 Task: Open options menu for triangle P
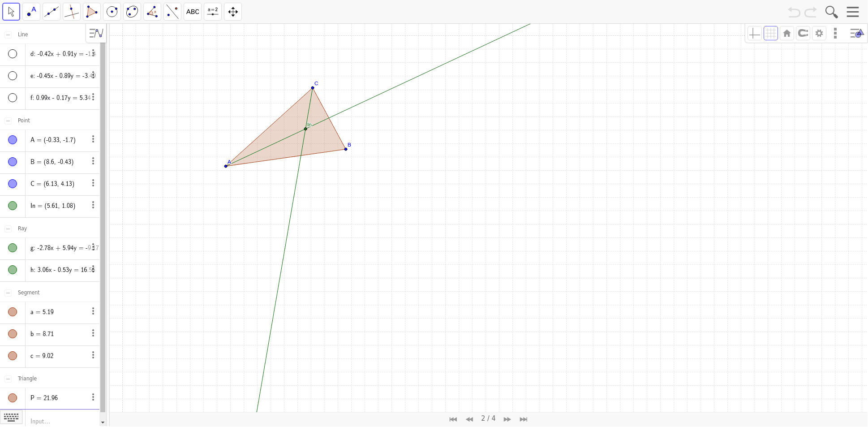tap(93, 397)
